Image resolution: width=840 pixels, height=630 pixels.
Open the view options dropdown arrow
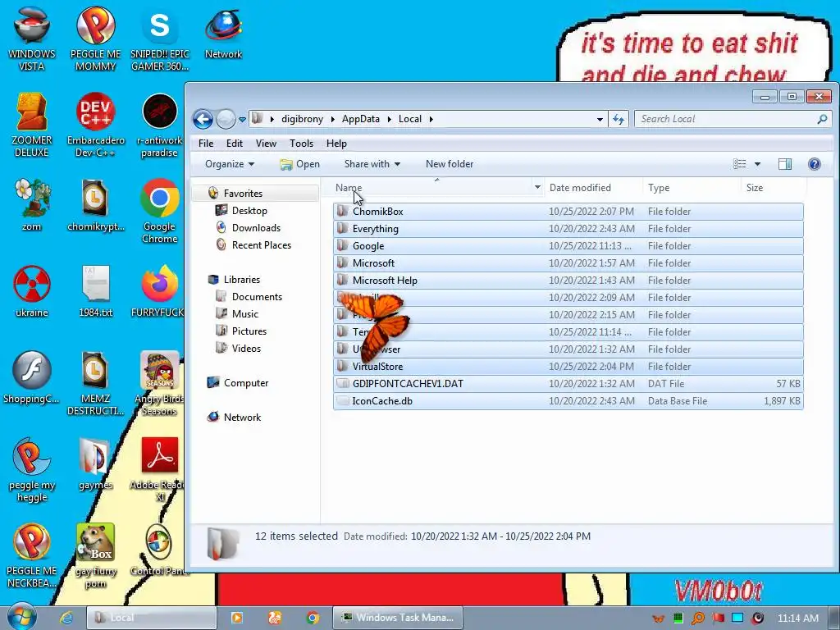[757, 164]
